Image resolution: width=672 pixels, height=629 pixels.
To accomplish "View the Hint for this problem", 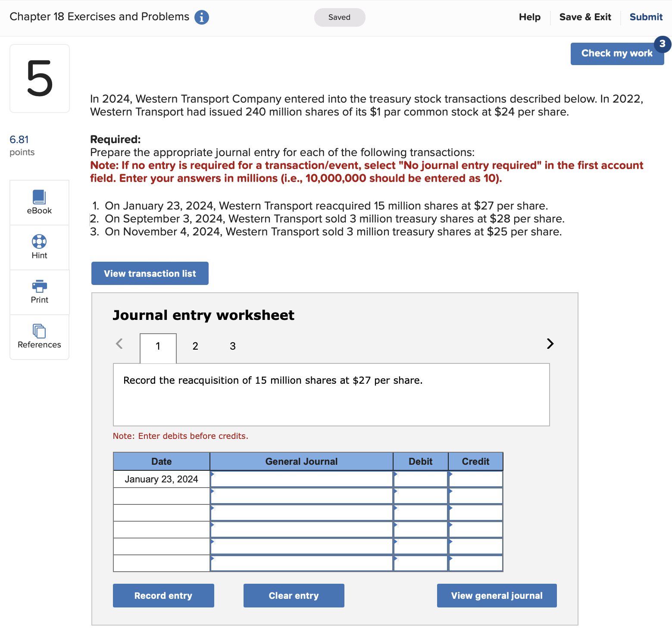I will [x=39, y=247].
